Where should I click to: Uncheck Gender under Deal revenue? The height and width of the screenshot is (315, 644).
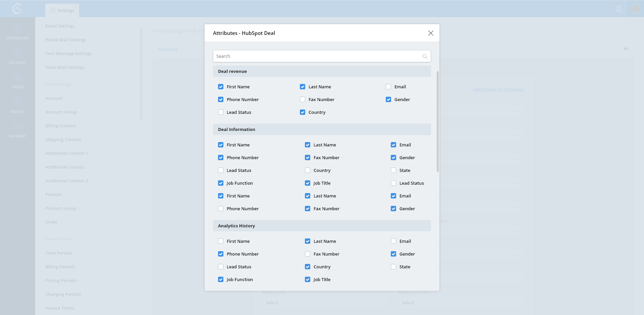388,99
